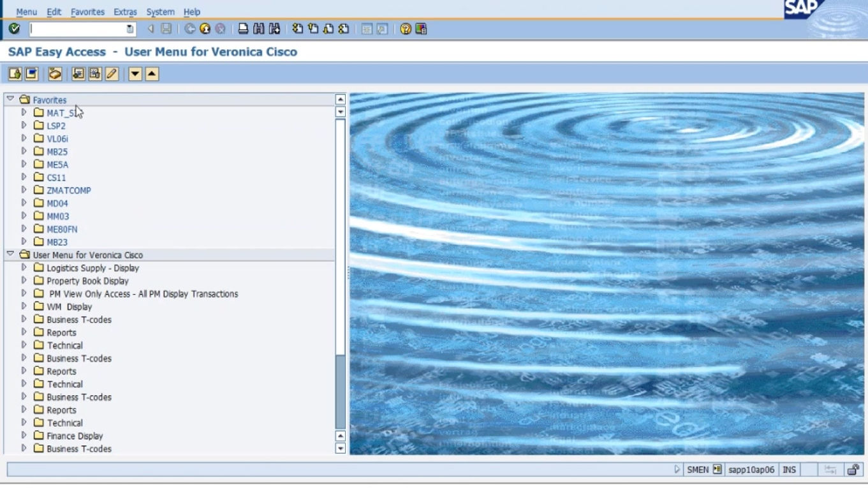Screen dimensions: 868x488
Task: Open the Menu menu
Action: 26,11
